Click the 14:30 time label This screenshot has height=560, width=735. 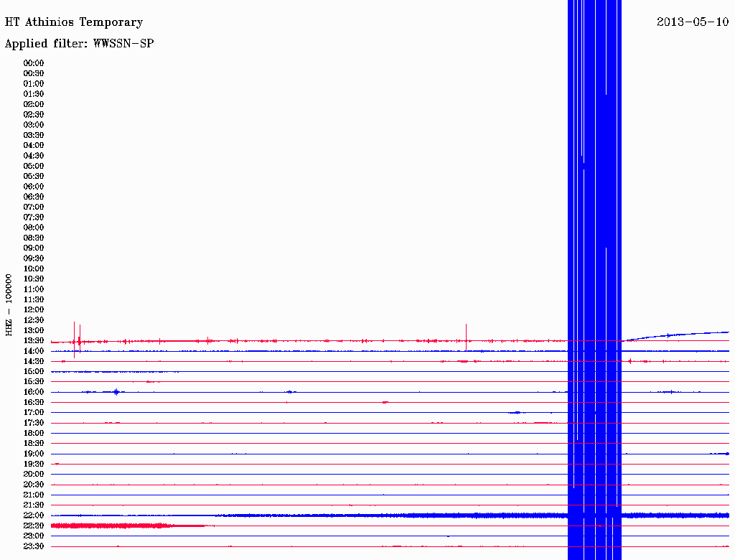(34, 361)
